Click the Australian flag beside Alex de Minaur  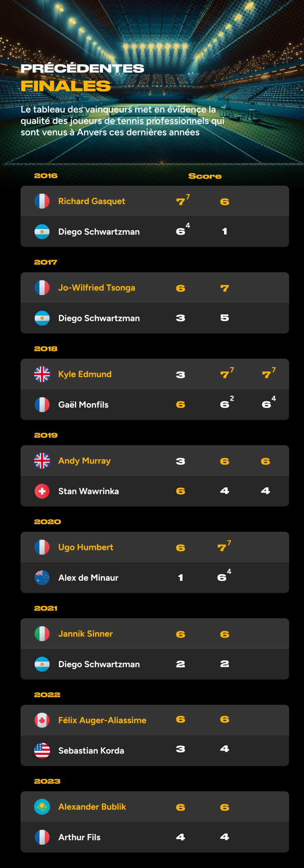(42, 577)
